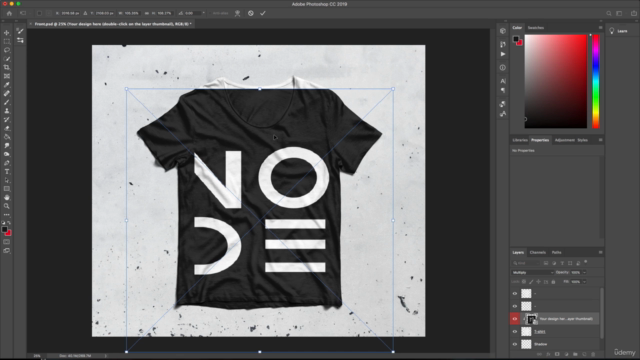Select the Zoom tool
The height and width of the screenshot is (360, 640).
click(x=7, y=206)
